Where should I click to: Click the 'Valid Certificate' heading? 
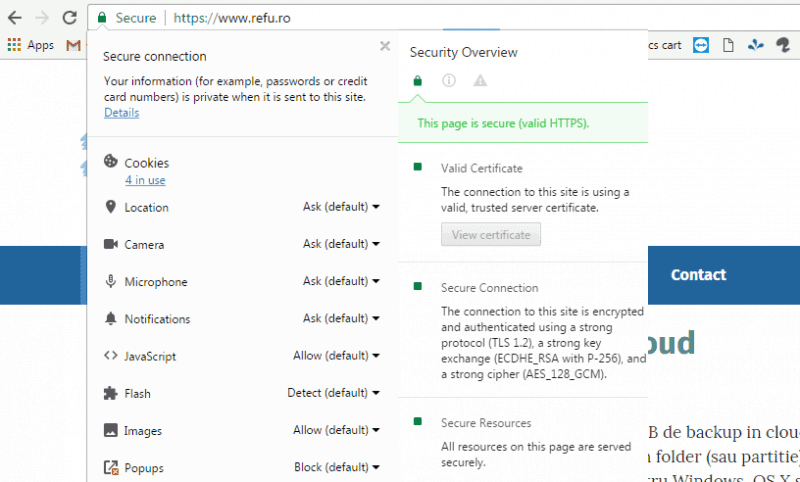(x=482, y=168)
